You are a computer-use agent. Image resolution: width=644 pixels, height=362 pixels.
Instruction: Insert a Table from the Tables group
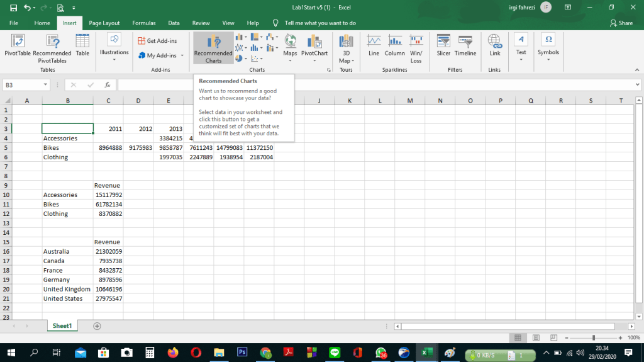coord(82,46)
